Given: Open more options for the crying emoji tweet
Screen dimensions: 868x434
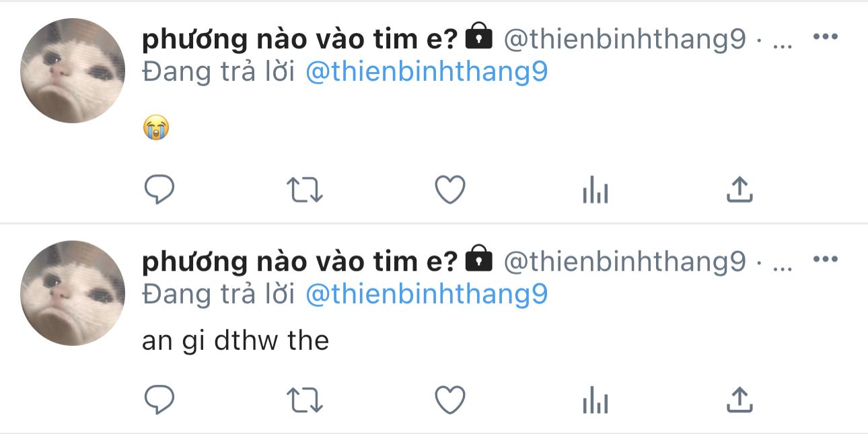Looking at the screenshot, I should pos(826,36).
